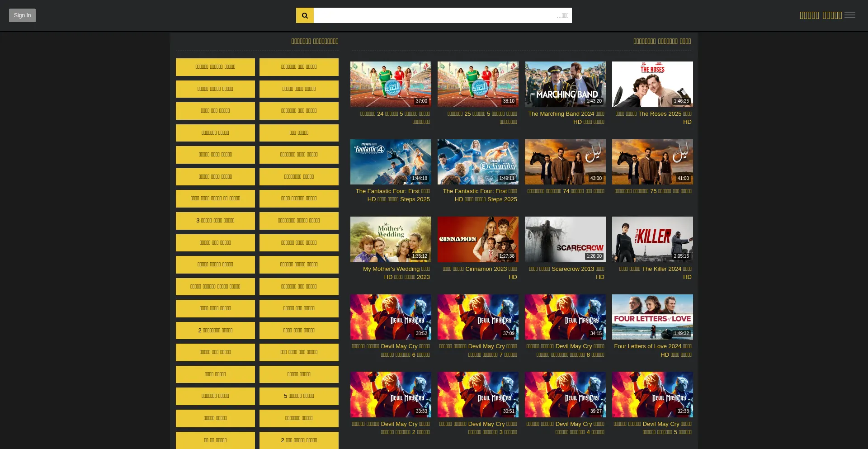Open the Scarecrow movie thumbnail
The image size is (868, 449).
pyautogui.click(x=565, y=239)
